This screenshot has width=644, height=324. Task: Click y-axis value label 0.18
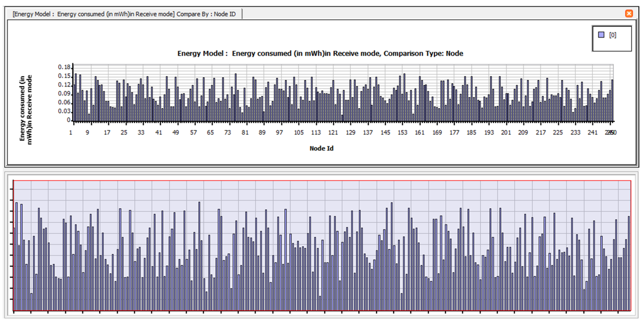click(64, 67)
